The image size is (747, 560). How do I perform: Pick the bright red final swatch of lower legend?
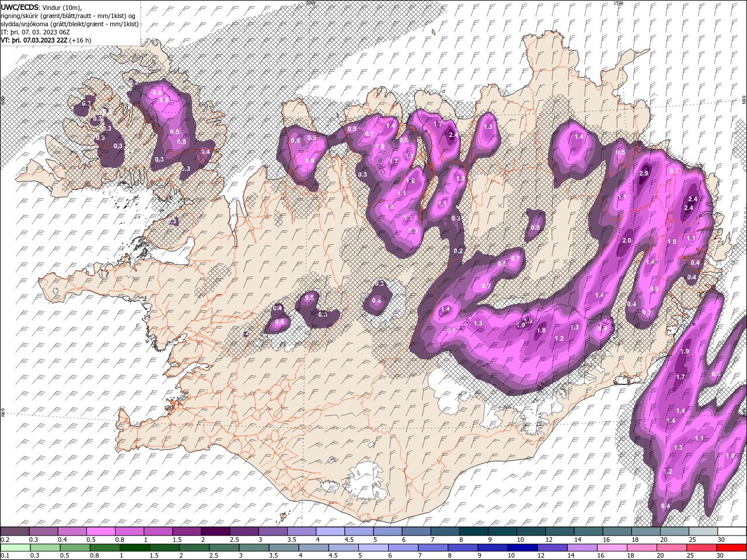click(x=732, y=547)
